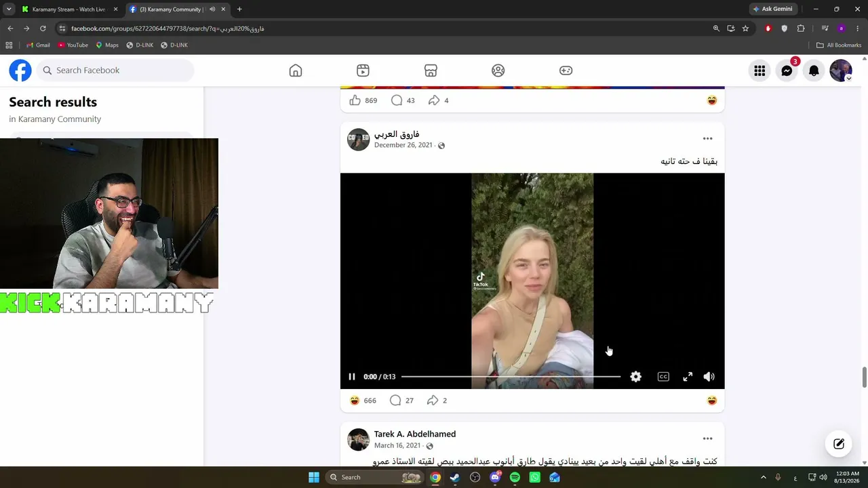This screenshot has height=488, width=868.
Task: Open the Maps bookmark
Action: point(107,45)
